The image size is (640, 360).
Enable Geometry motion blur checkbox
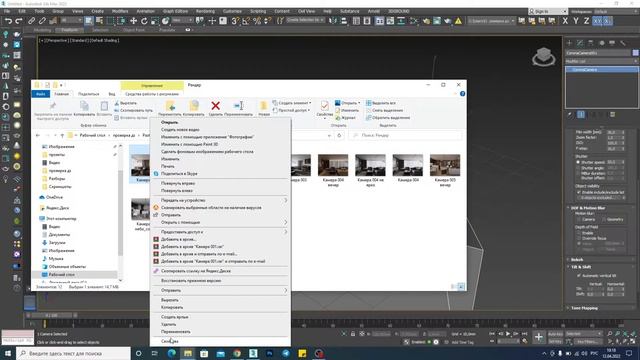tap(604, 220)
